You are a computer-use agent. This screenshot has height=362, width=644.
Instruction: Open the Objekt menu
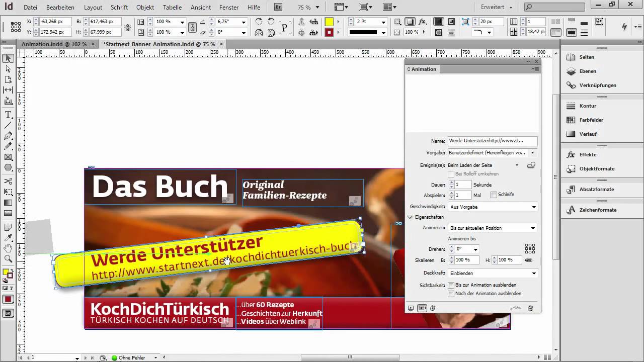pos(145,8)
